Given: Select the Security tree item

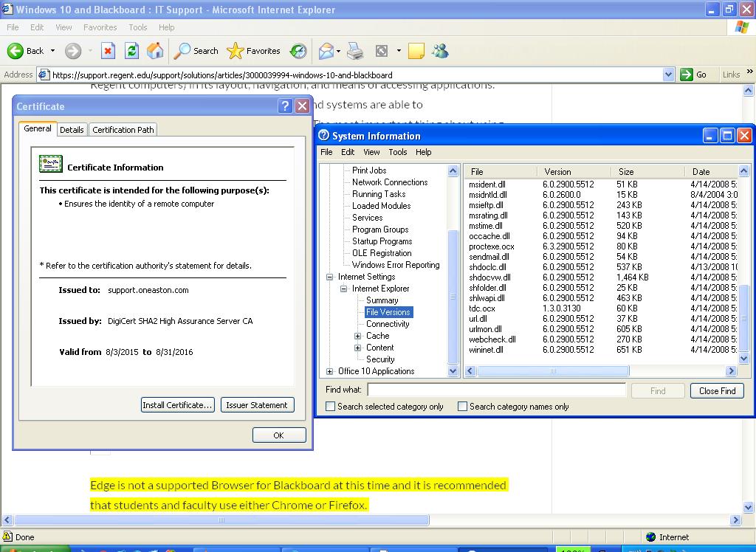Looking at the screenshot, I should (380, 359).
